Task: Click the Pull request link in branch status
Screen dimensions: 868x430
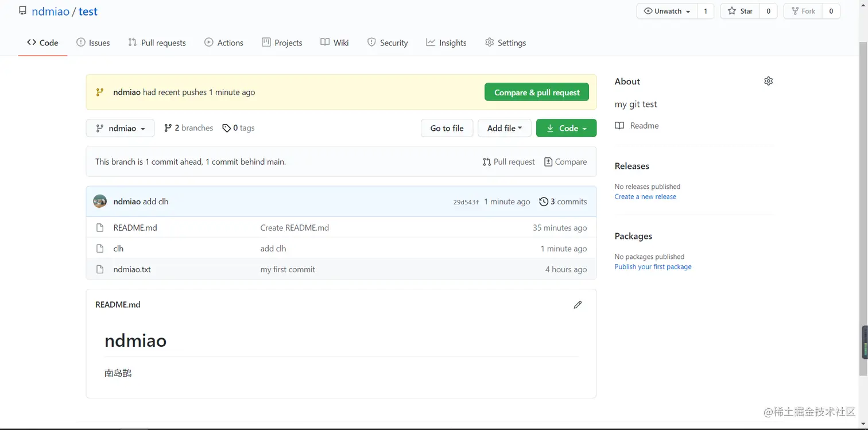Action: point(509,162)
